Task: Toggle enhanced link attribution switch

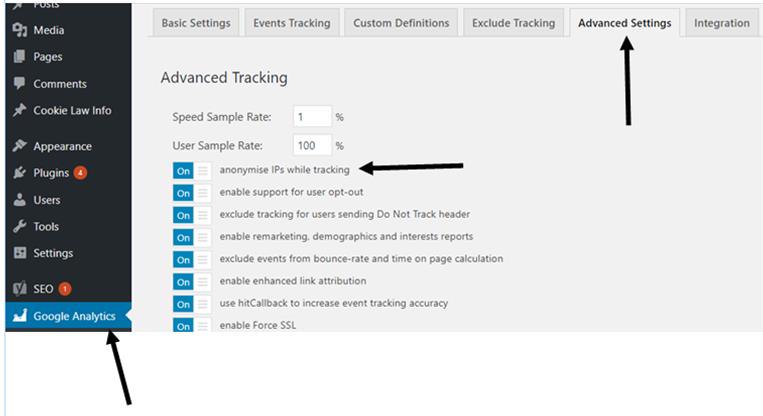Action: coord(192,282)
